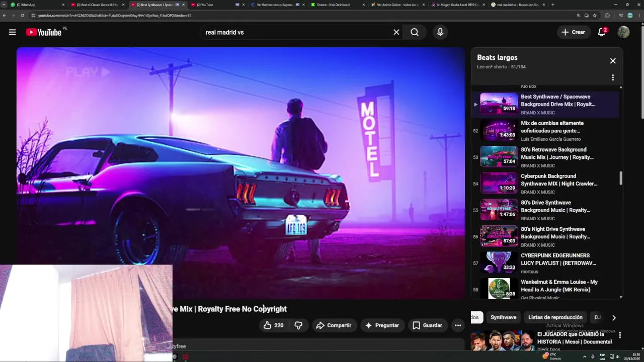Clear the search text with the X icon

coord(396,32)
